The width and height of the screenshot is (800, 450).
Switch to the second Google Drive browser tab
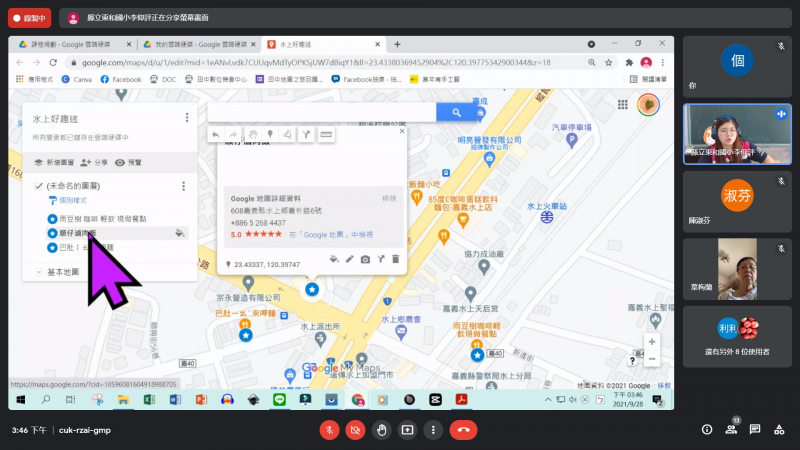pyautogui.click(x=199, y=44)
